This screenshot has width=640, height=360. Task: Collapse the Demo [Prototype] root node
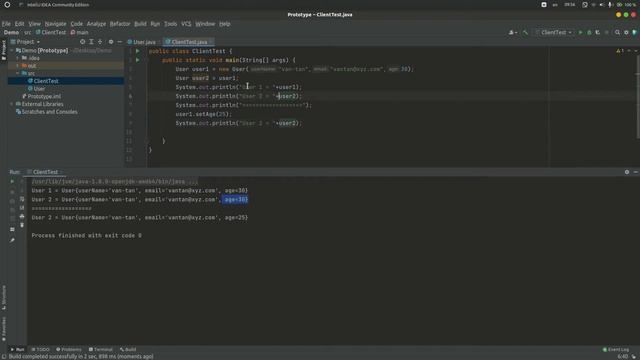tap(12, 51)
